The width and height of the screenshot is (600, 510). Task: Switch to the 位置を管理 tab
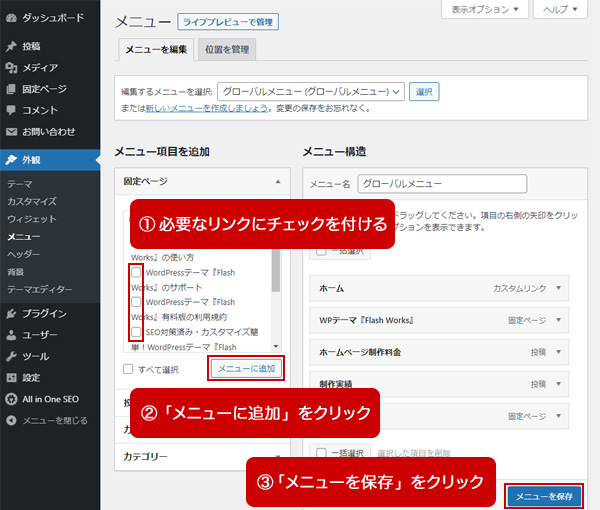coord(227,49)
